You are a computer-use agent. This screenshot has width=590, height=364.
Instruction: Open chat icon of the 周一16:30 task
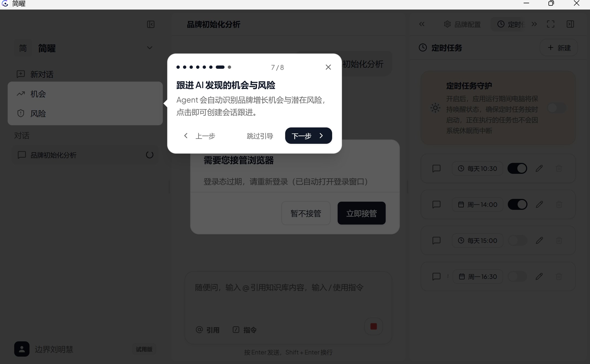click(x=436, y=276)
